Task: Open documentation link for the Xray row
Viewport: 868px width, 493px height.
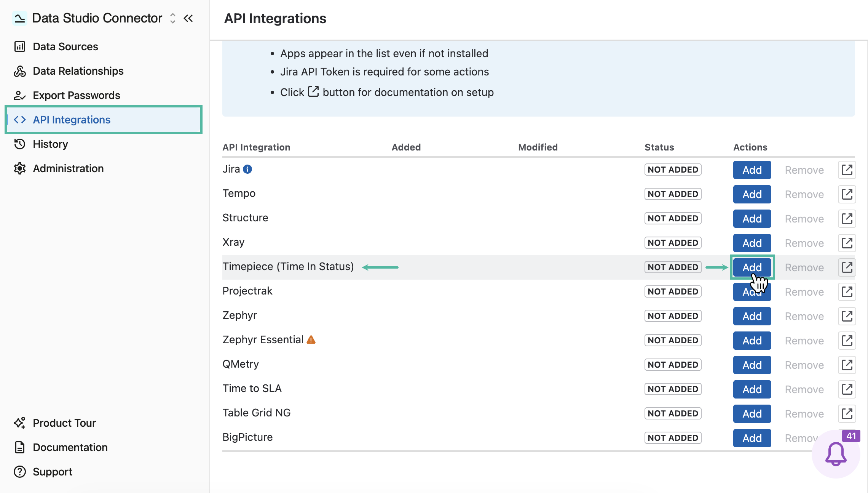Action: (847, 243)
